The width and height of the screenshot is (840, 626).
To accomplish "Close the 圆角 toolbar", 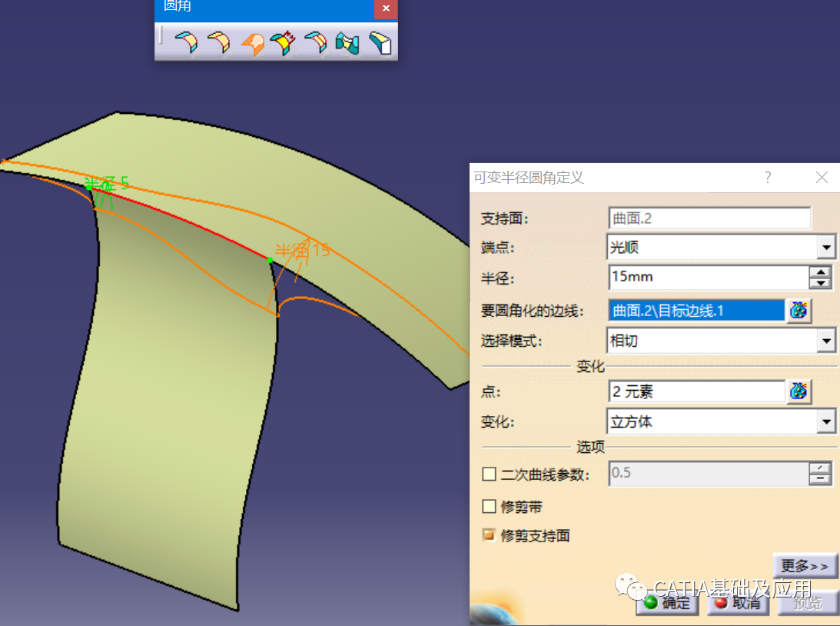I will click(x=386, y=8).
